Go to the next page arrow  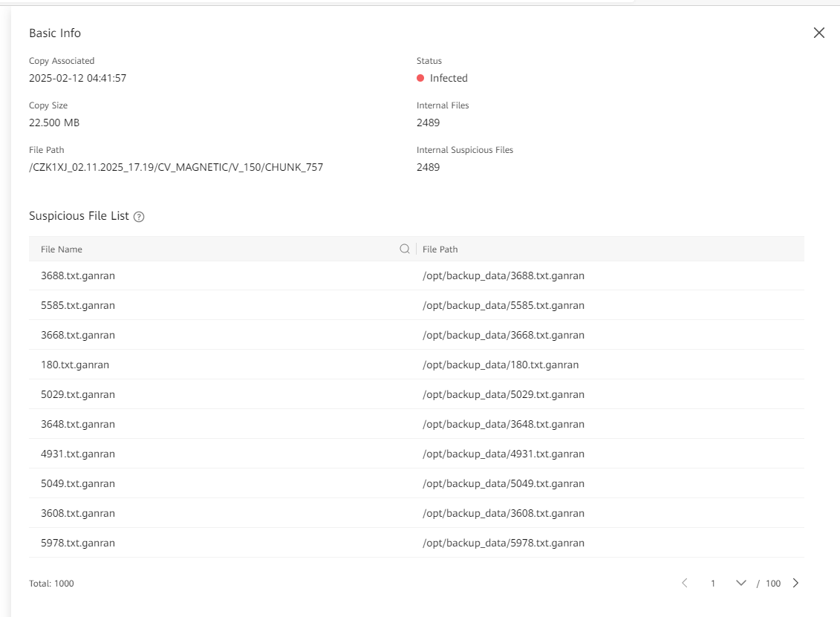point(795,583)
